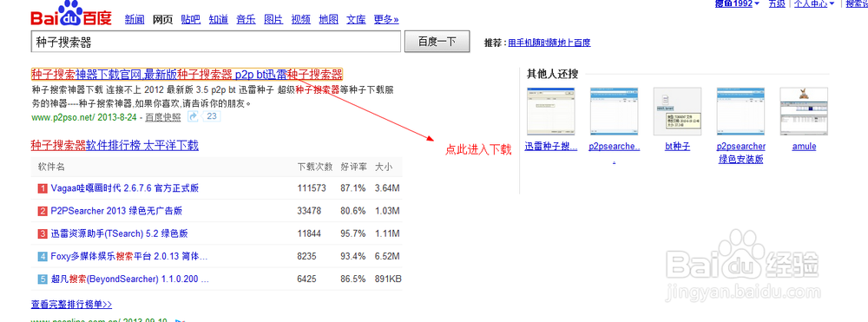Open Foxy多媒体娱乐搜索平台 link
Viewport: 868px width, 322px height.
[129, 256]
